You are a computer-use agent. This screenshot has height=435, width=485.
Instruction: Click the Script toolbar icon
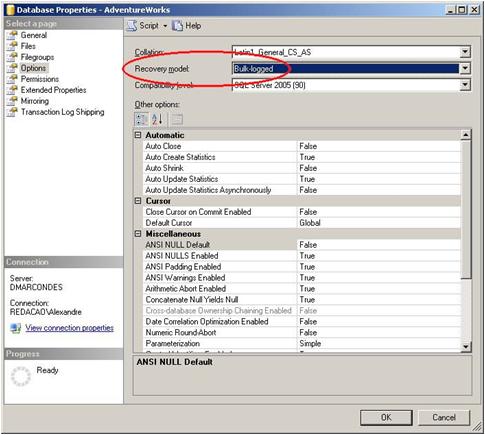132,26
